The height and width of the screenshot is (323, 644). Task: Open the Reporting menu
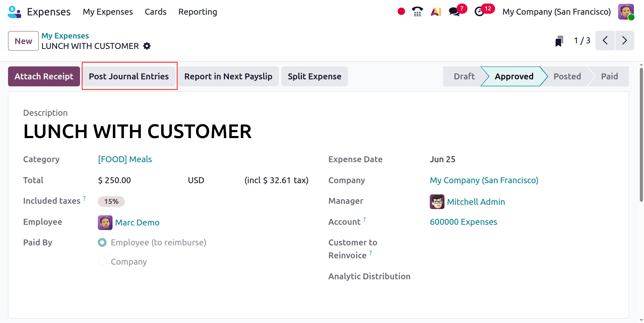click(x=198, y=12)
